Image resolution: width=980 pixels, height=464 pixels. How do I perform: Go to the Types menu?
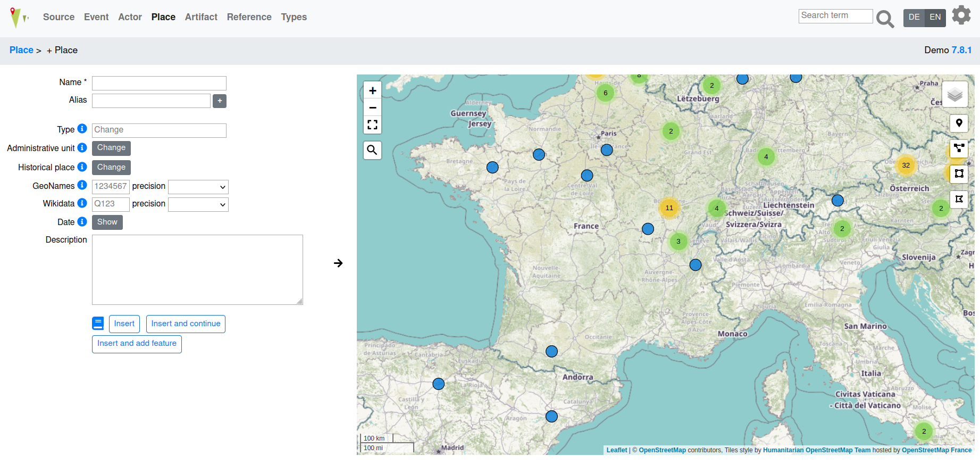(x=294, y=17)
